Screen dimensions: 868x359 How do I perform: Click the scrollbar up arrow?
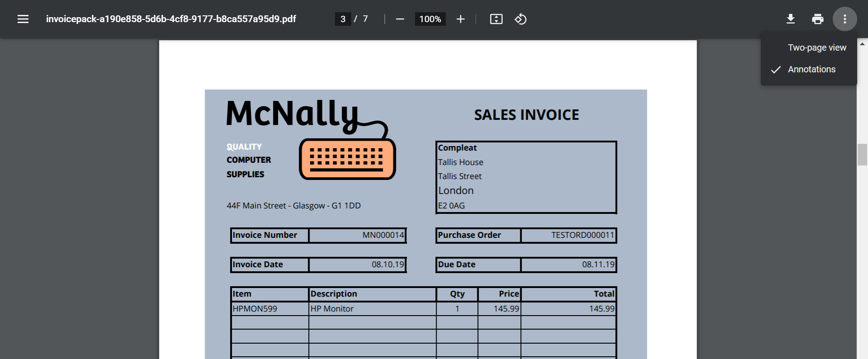coord(862,44)
